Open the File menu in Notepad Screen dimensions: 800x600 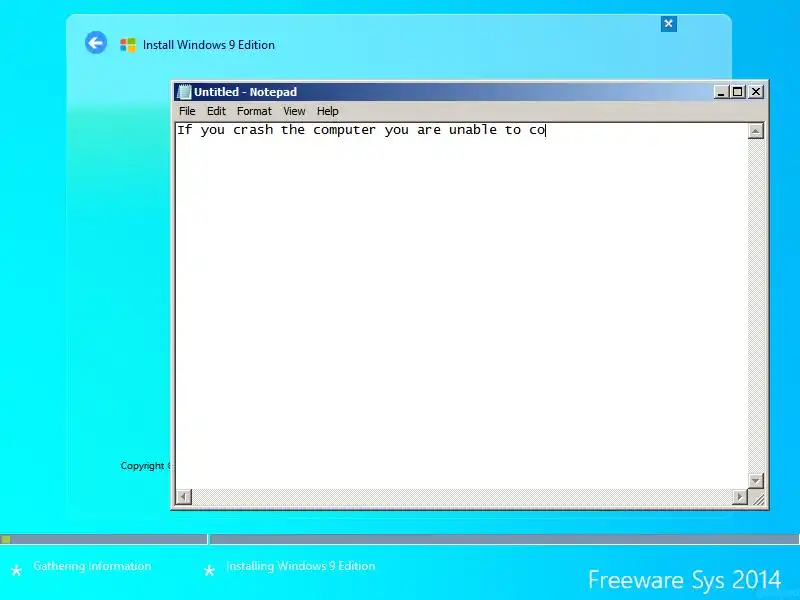(187, 111)
